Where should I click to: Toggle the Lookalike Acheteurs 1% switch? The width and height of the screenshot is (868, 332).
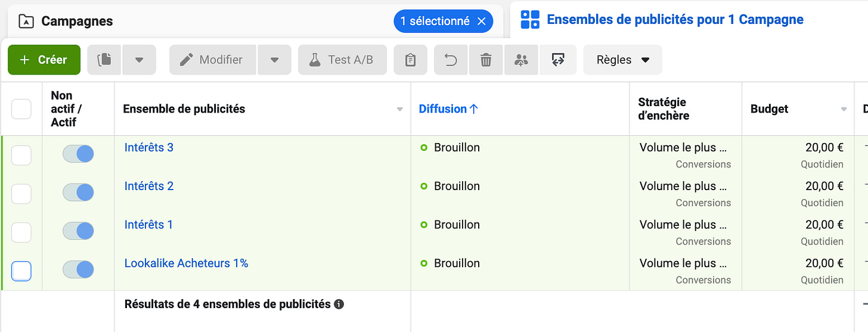[x=78, y=269]
